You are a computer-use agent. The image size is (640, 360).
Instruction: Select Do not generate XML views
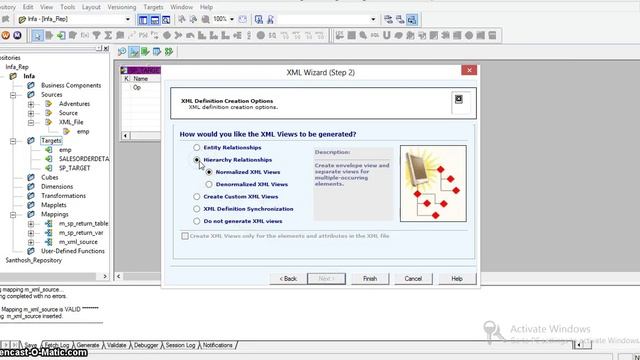tap(197, 221)
